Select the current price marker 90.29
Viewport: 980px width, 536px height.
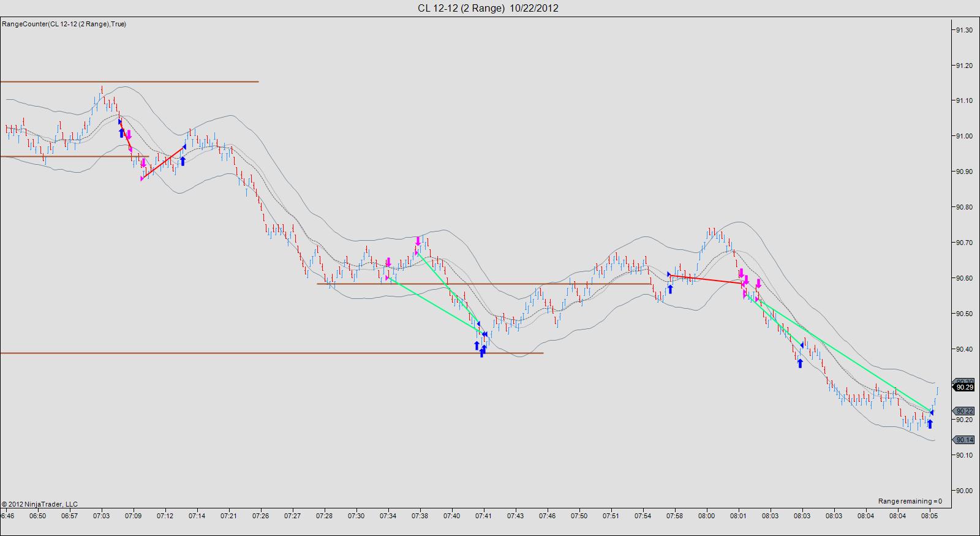pos(964,387)
